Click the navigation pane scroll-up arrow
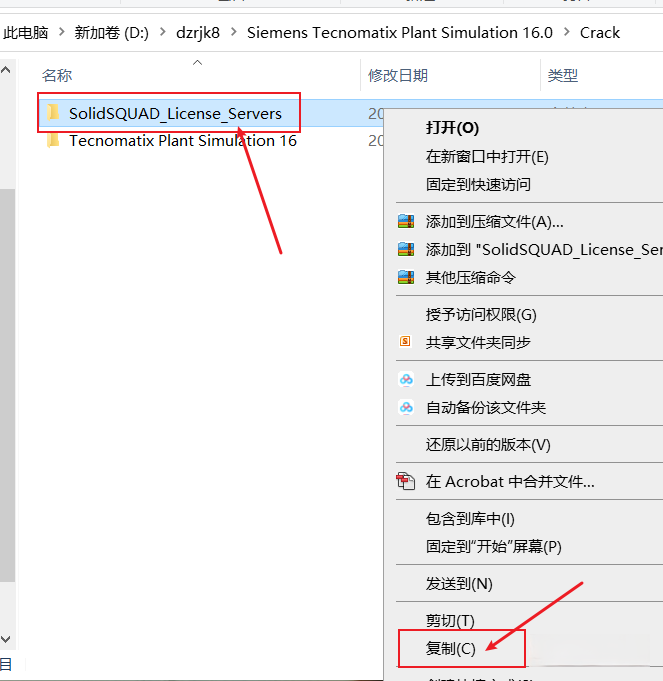This screenshot has width=663, height=681. pos(6,69)
